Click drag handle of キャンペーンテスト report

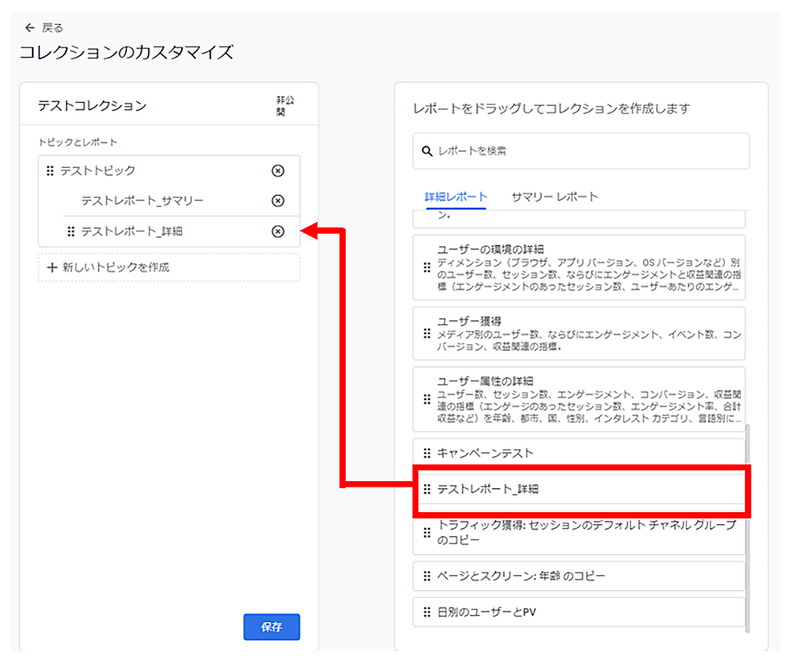(427, 453)
